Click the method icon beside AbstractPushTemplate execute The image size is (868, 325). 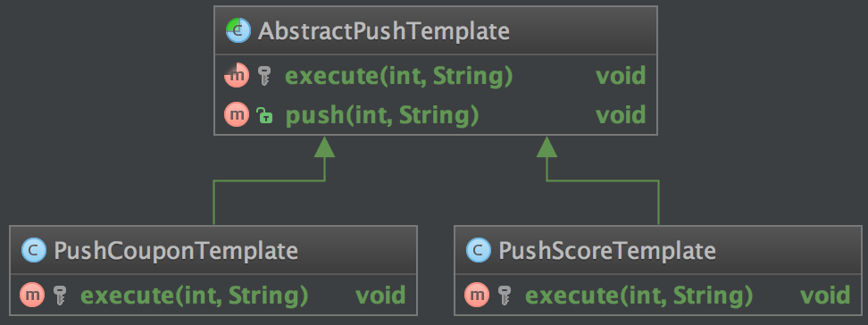point(237,76)
